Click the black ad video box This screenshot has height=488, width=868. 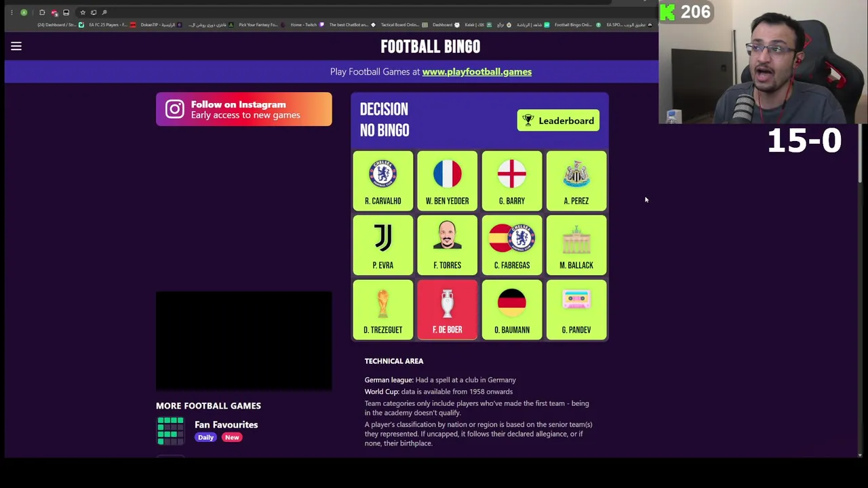click(244, 341)
